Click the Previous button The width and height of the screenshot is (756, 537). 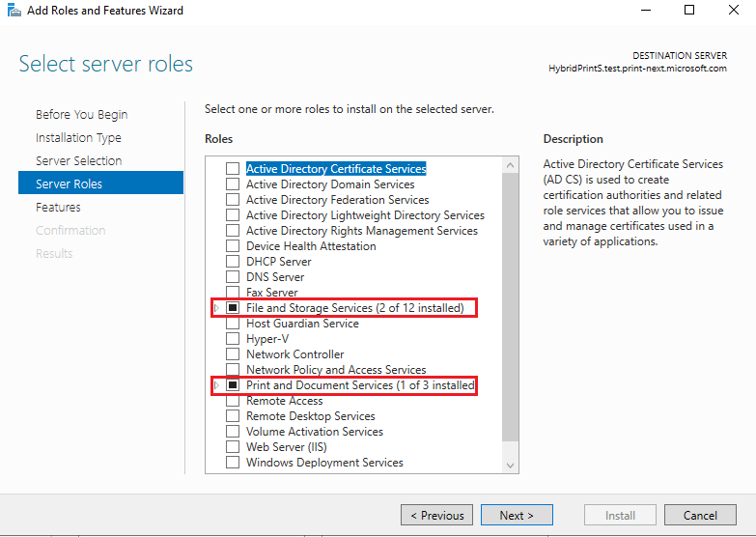[x=436, y=516]
